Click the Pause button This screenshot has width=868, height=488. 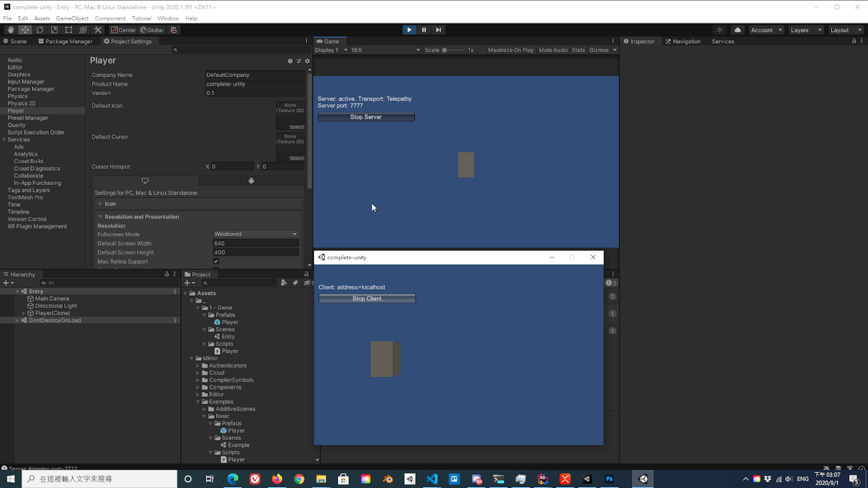424,30
